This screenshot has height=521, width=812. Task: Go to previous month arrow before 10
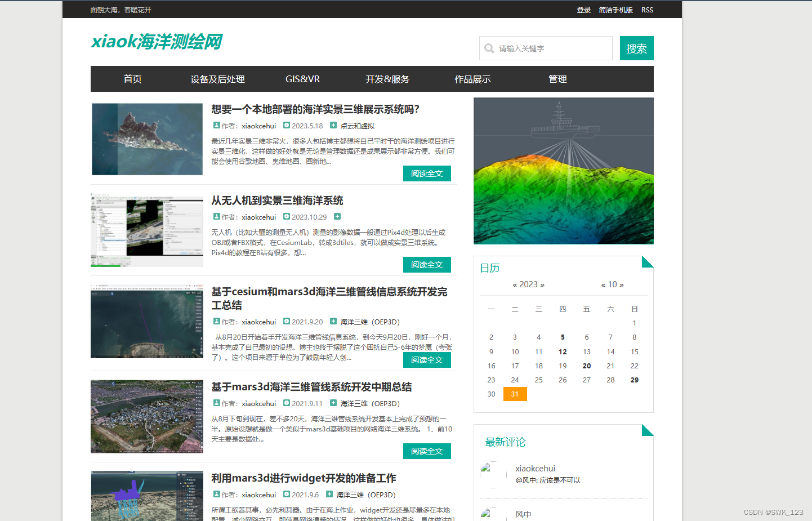(x=603, y=285)
